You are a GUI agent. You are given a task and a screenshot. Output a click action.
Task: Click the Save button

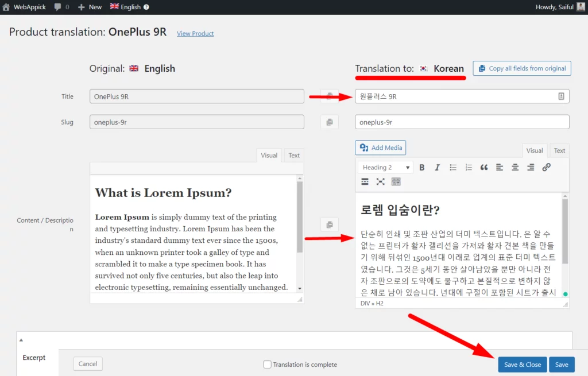coord(562,365)
